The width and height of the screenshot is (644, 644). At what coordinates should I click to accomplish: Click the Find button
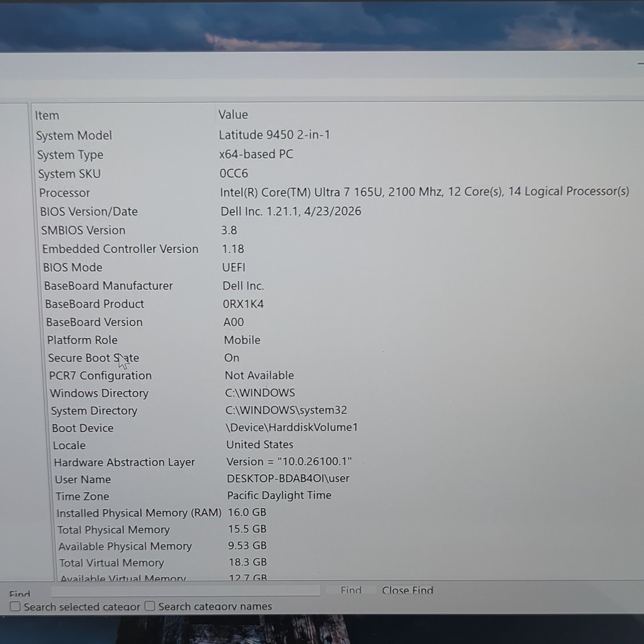(x=351, y=590)
